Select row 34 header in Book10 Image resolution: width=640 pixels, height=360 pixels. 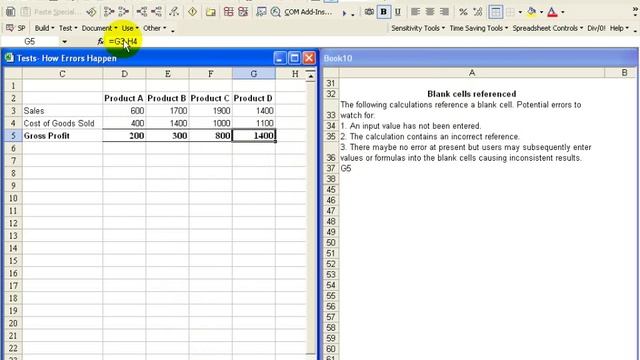pos(331,126)
